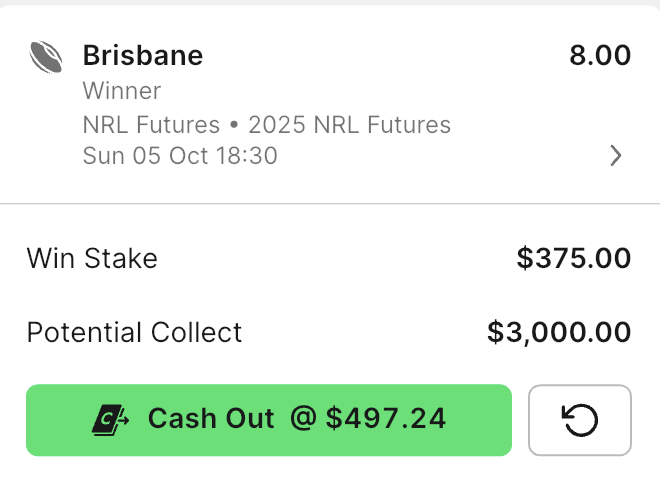Click the Cash Out text label
Image resolution: width=660 pixels, height=484 pixels.
click(x=211, y=419)
